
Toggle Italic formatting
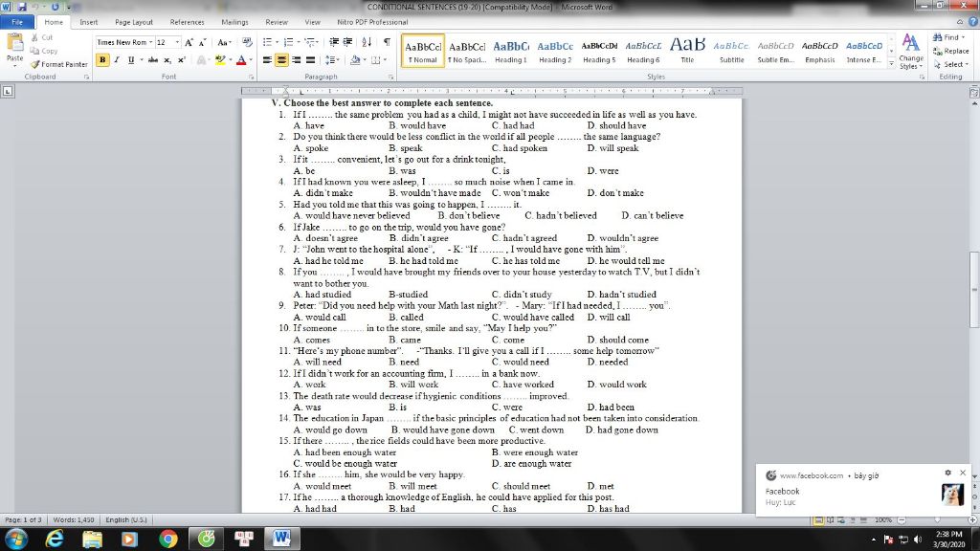tap(117, 60)
